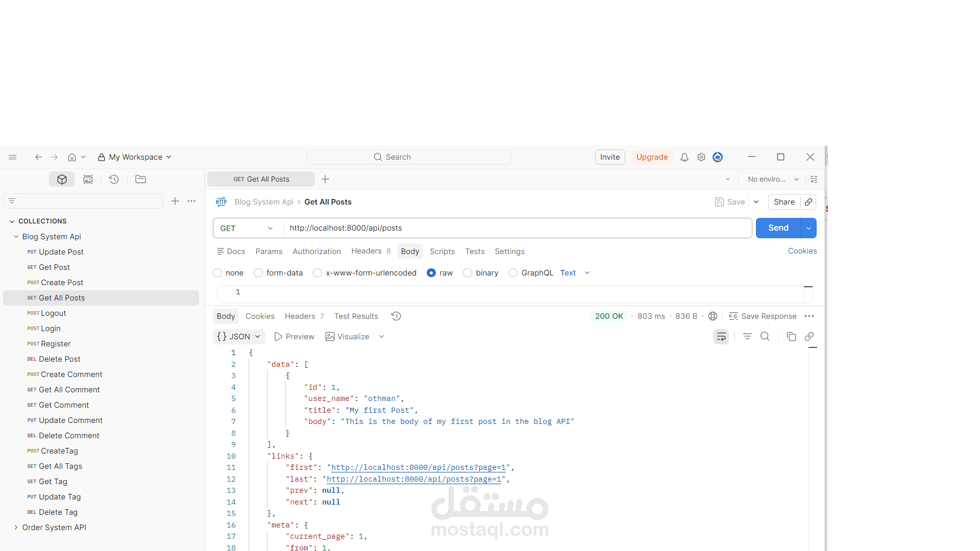This screenshot has height=551, width=980.
Task: Open the Create Post request
Action: click(62, 283)
